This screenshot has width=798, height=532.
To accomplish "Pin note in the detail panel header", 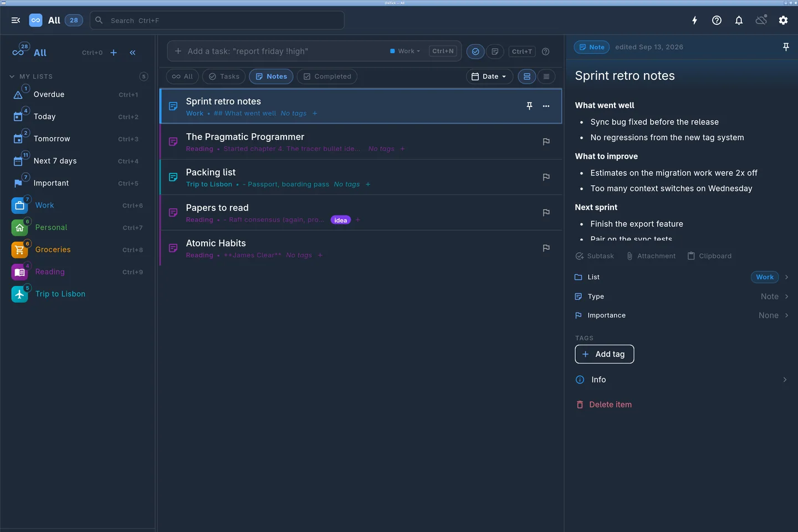I will [x=785, y=47].
